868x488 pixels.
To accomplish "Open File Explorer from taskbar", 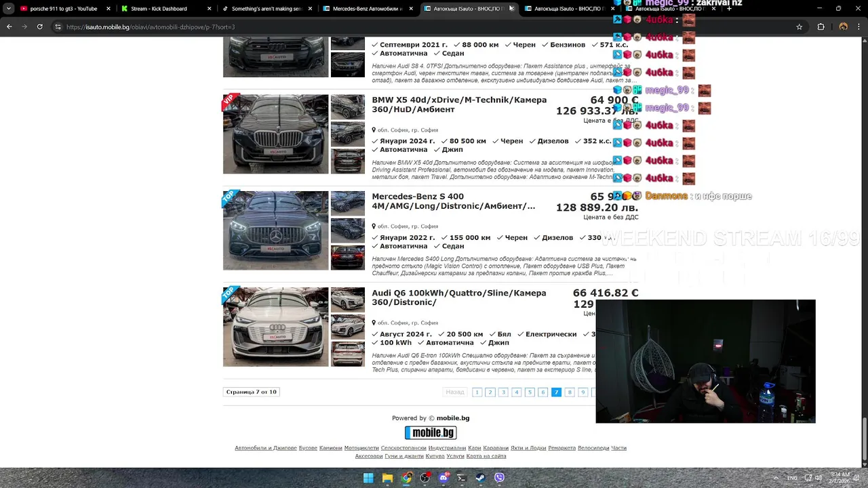I will click(387, 478).
